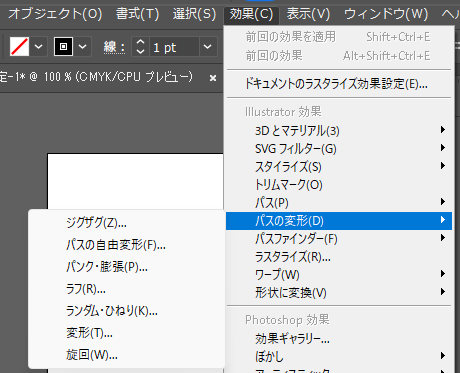Expand 3D とマテリアル(3) submenu
Image resolution: width=460 pixels, height=373 pixels.
tap(339, 130)
